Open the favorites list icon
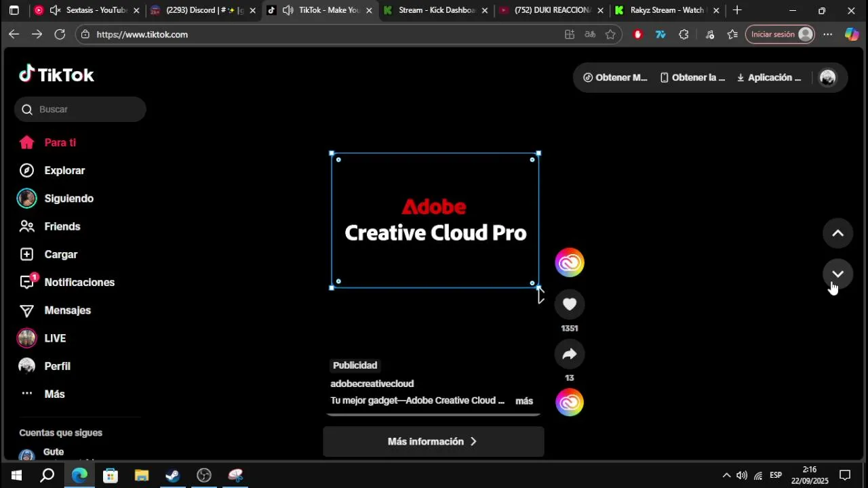This screenshot has height=488, width=868. [732, 34]
